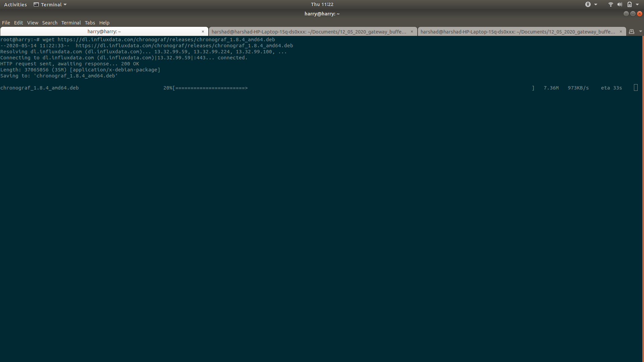Image resolution: width=644 pixels, height=362 pixels.
Task: Click the accessibility icon in top bar
Action: (x=588, y=4)
